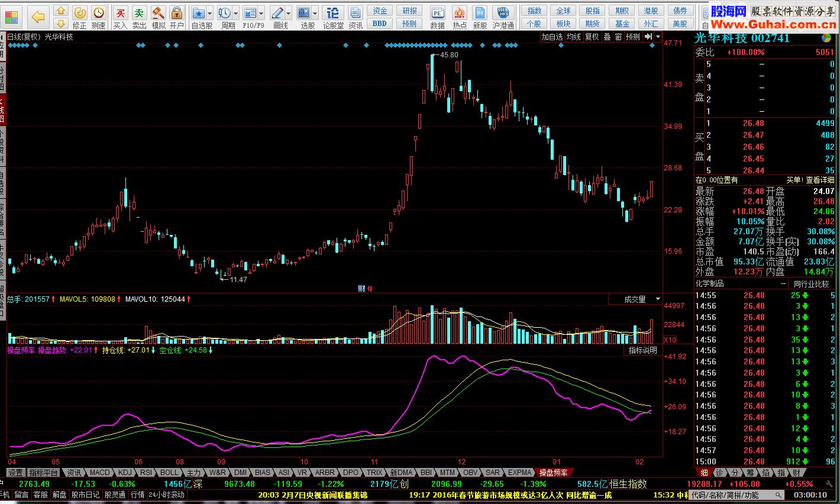Image resolution: width=840 pixels, height=504 pixels.
Task: Toggle 均线 moving average display
Action: click(x=573, y=37)
